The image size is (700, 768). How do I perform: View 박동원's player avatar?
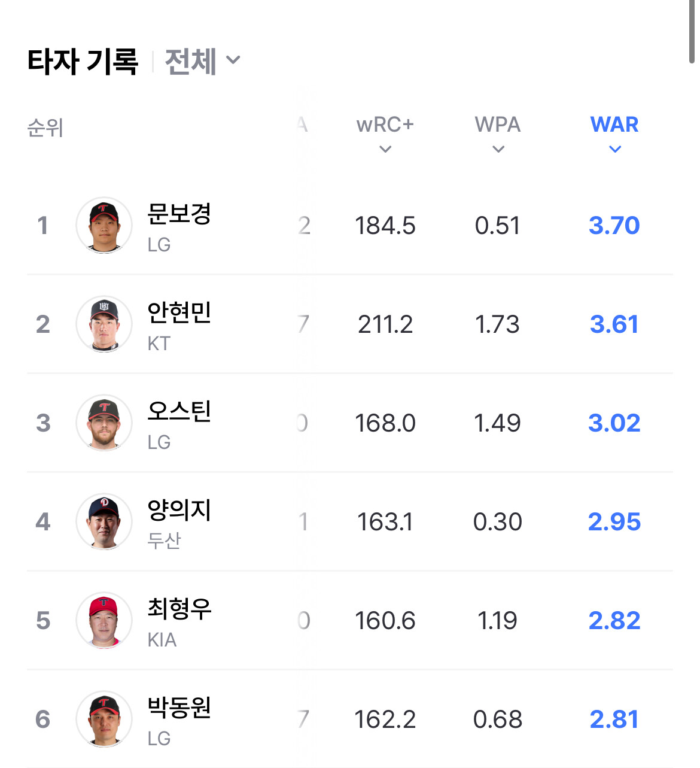click(x=104, y=720)
